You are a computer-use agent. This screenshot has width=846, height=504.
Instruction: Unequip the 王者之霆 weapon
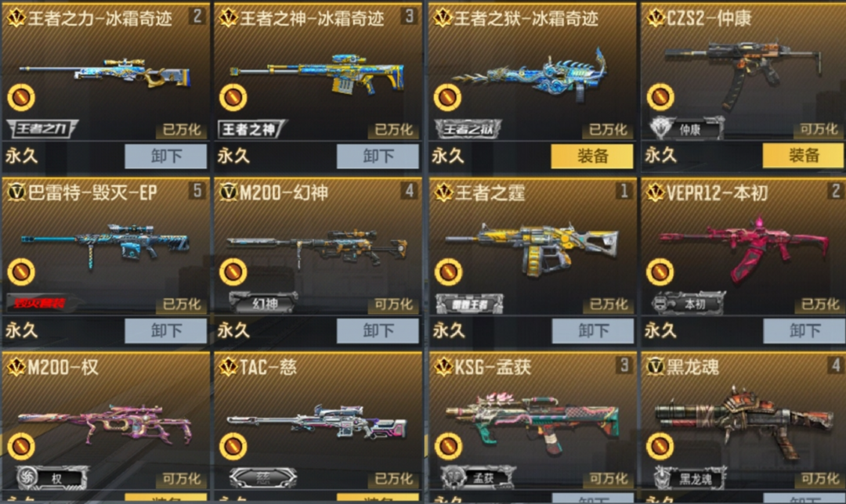pyautogui.click(x=592, y=330)
